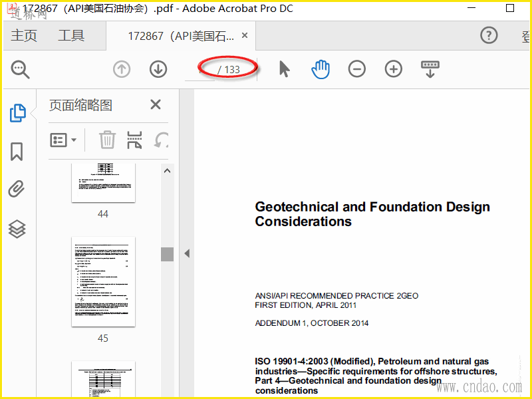The height and width of the screenshot is (399, 532).
Task: Select page 45 thumbnail
Action: [103, 281]
